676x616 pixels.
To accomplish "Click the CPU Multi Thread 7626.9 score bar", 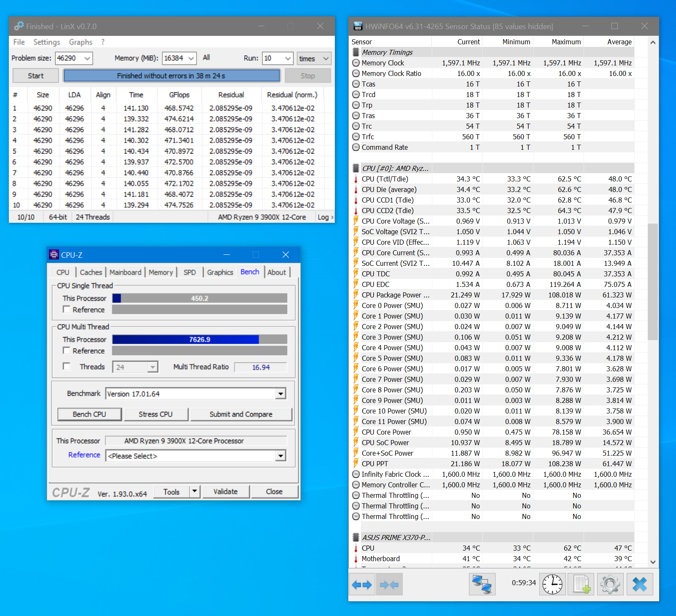I will (x=200, y=340).
